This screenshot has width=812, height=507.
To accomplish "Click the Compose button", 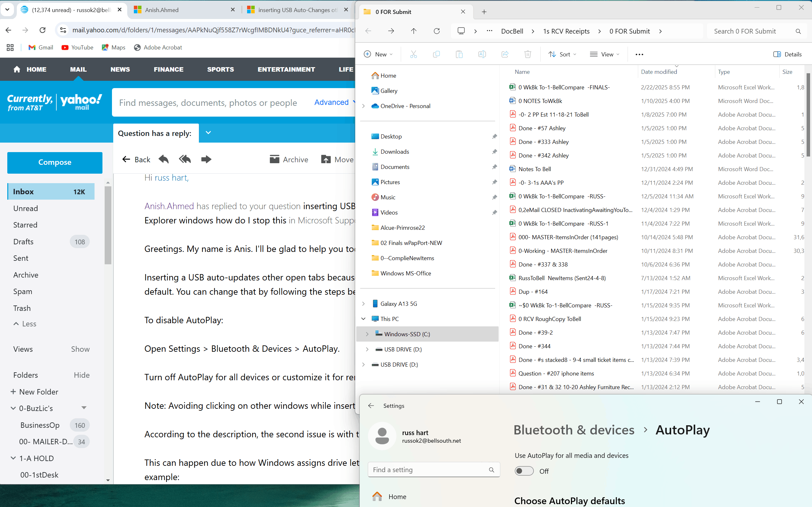I will click(55, 163).
